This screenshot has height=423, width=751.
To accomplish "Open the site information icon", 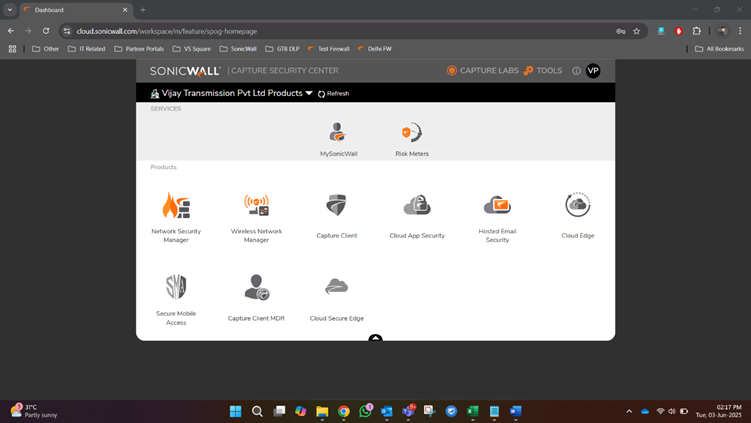I will point(67,31).
